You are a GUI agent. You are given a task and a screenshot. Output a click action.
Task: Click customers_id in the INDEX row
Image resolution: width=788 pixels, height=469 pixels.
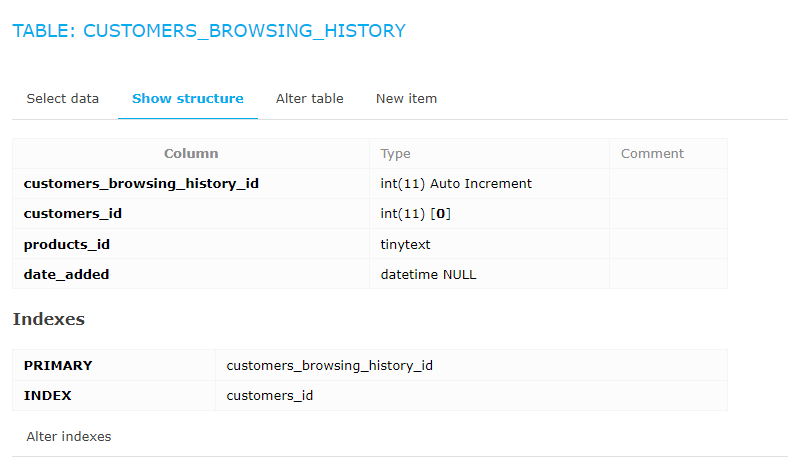[270, 396]
